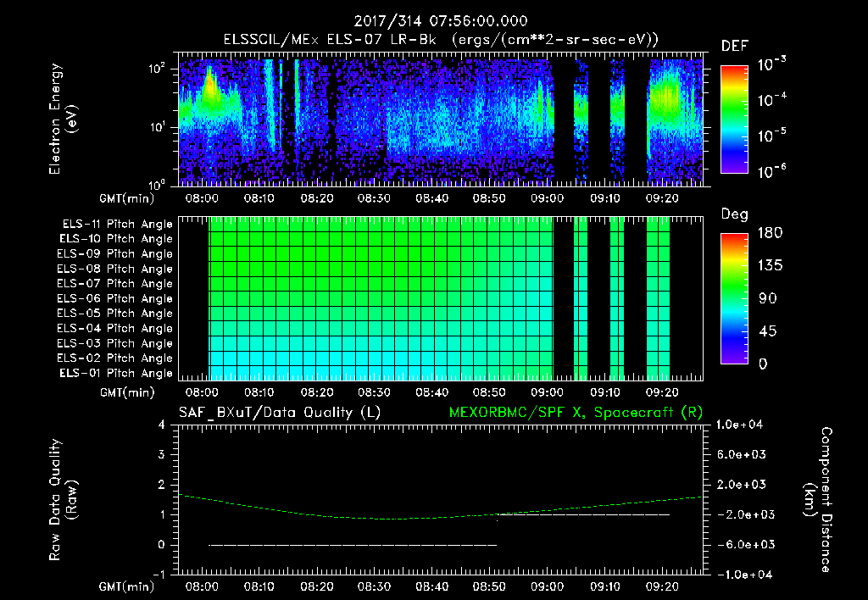Viewport: 868px width, 600px height.
Task: Click the 'ELS-05 Pitch Angle' row label
Action: (x=114, y=314)
